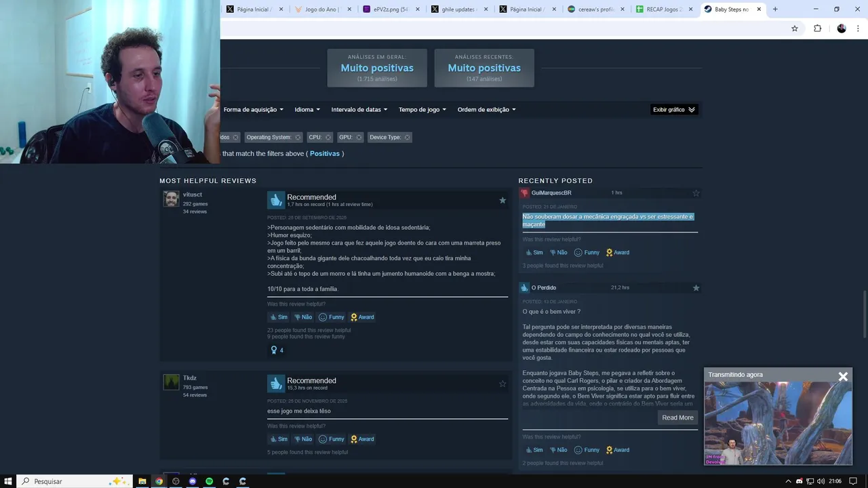Screen dimensions: 868x488
Task: Open the Chrome extensions puzzle icon
Action: point(817,28)
